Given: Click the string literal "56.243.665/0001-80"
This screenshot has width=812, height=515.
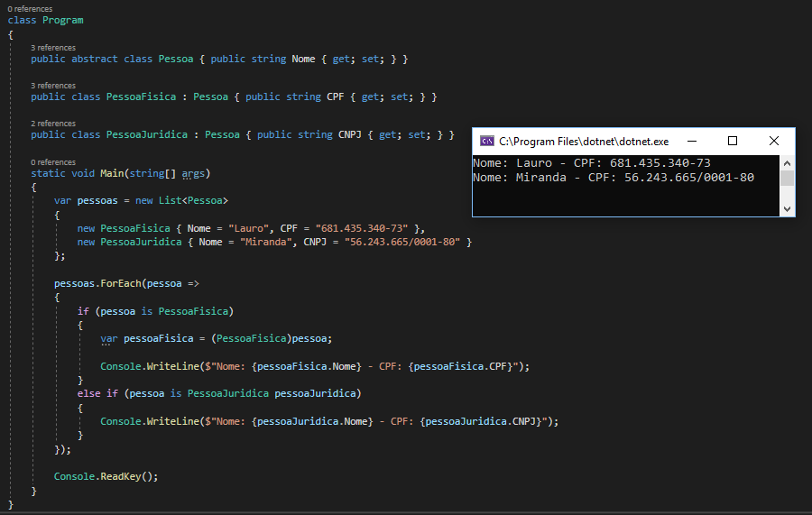Looking at the screenshot, I should pos(401,242).
